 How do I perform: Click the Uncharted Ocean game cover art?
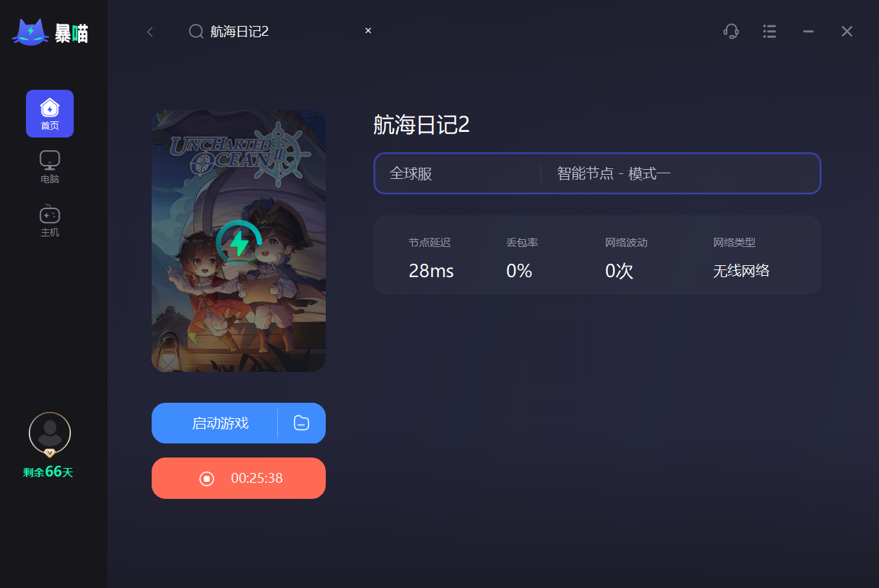coord(239,241)
